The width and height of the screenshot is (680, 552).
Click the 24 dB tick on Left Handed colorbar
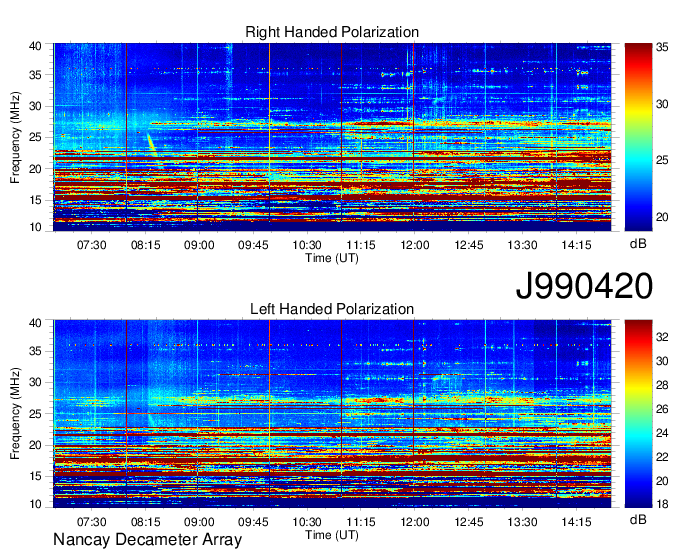click(x=662, y=433)
